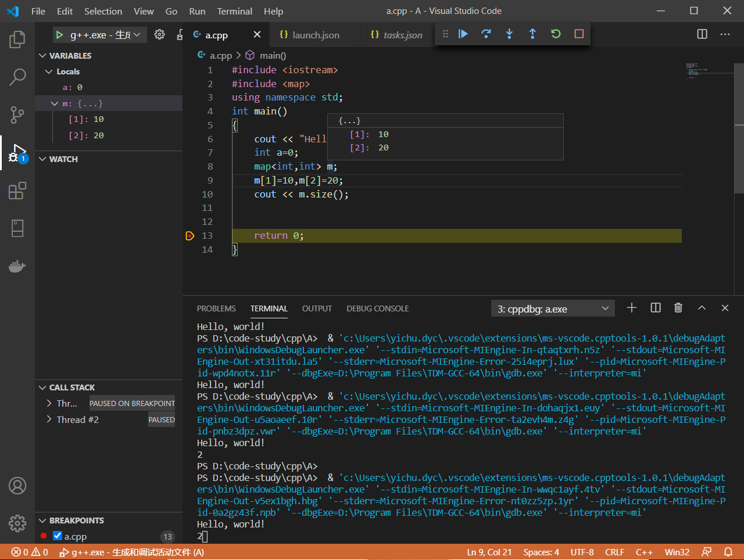Click the Continue debug button
This screenshot has height=560, width=744.
click(x=463, y=34)
